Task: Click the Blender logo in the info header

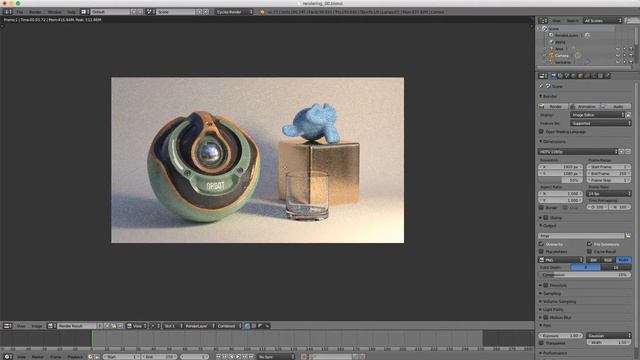Action: click(x=262, y=12)
